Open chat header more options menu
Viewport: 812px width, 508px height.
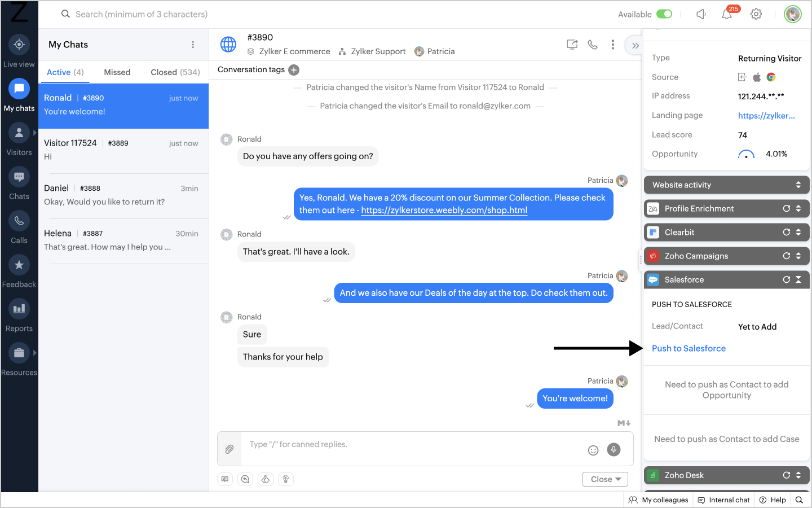click(x=613, y=45)
